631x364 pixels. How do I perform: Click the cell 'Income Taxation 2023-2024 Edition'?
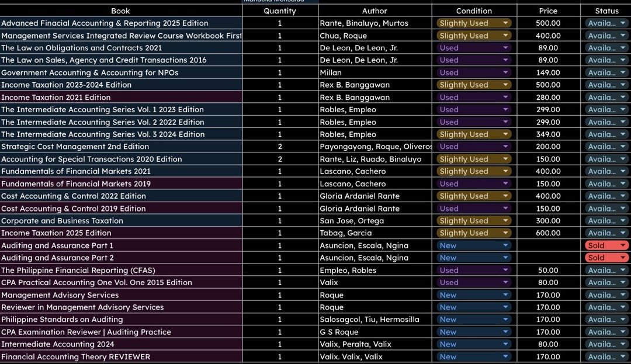(x=121, y=85)
